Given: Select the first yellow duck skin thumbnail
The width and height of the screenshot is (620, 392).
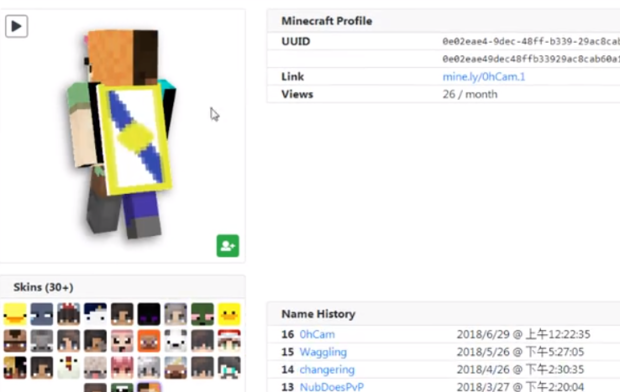Looking at the screenshot, I should tap(15, 314).
